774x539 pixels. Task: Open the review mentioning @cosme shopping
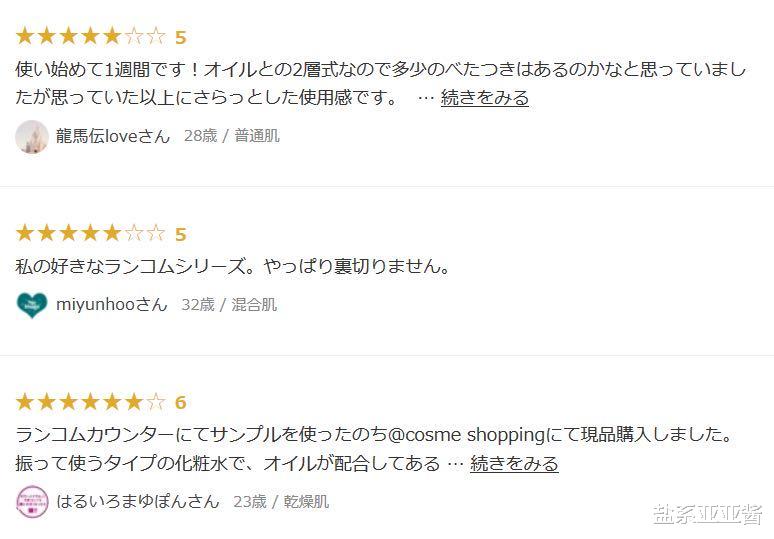(x=376, y=435)
